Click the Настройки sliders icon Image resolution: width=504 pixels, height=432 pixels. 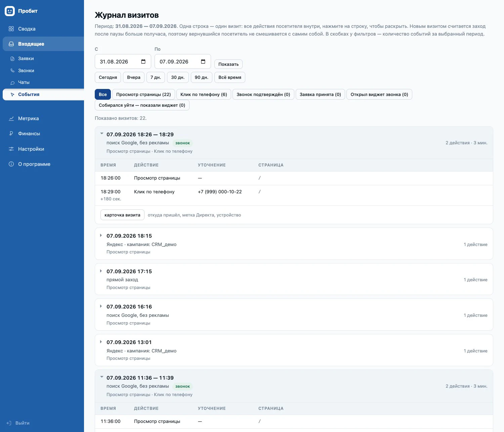point(11,149)
